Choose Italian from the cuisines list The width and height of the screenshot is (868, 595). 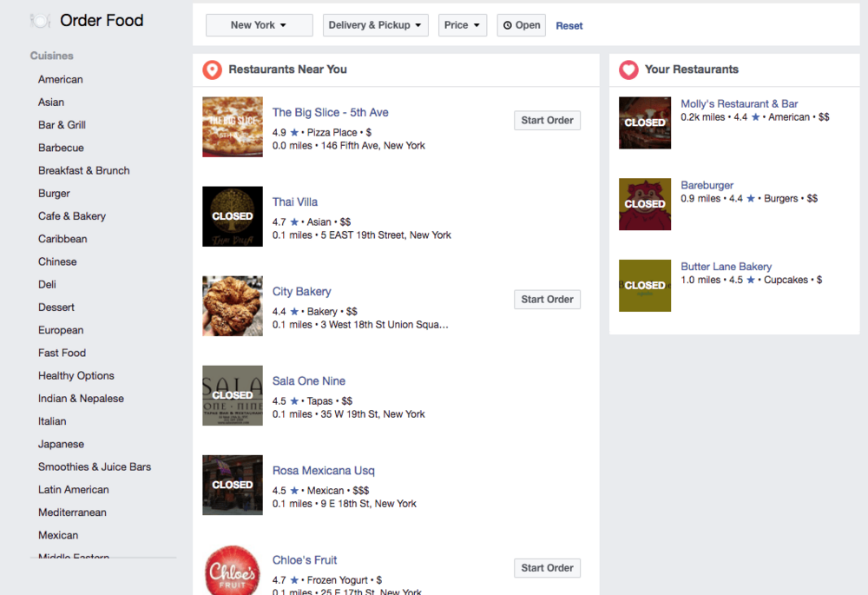click(52, 421)
